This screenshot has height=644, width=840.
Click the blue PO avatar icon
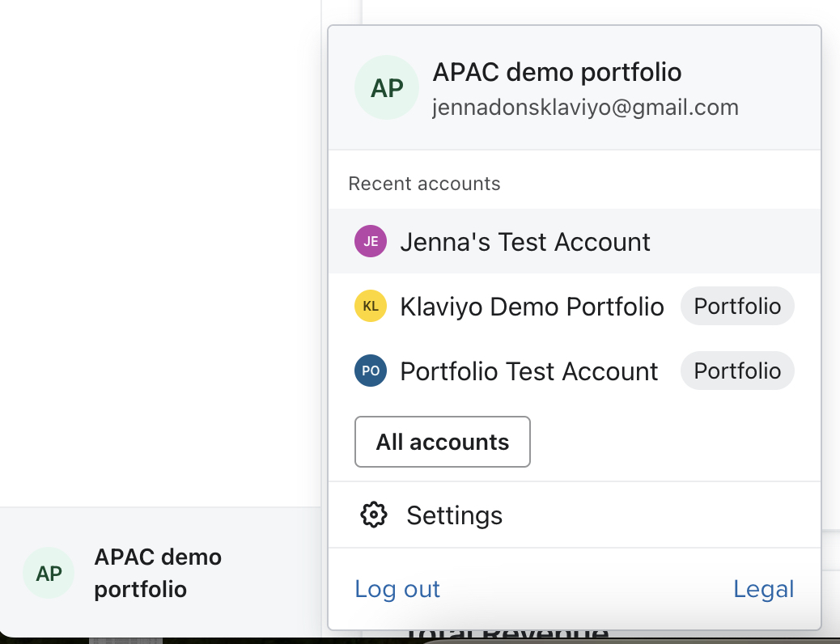tap(370, 371)
